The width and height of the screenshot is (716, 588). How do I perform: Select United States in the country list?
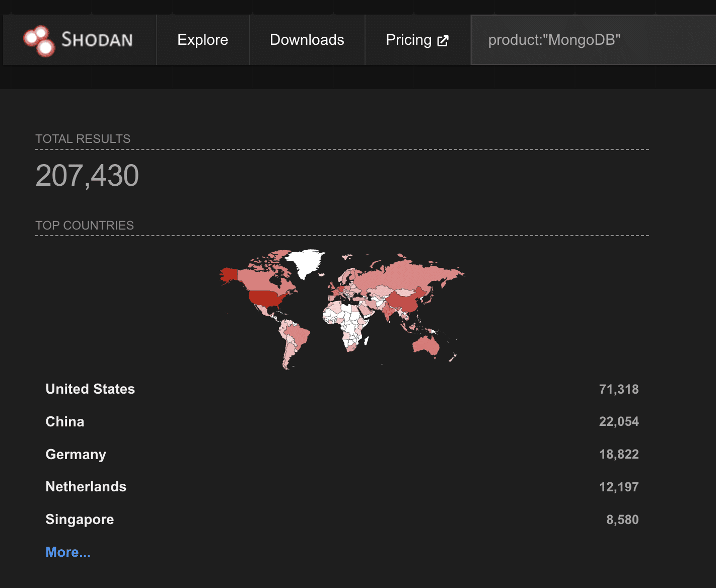pyautogui.click(x=90, y=389)
